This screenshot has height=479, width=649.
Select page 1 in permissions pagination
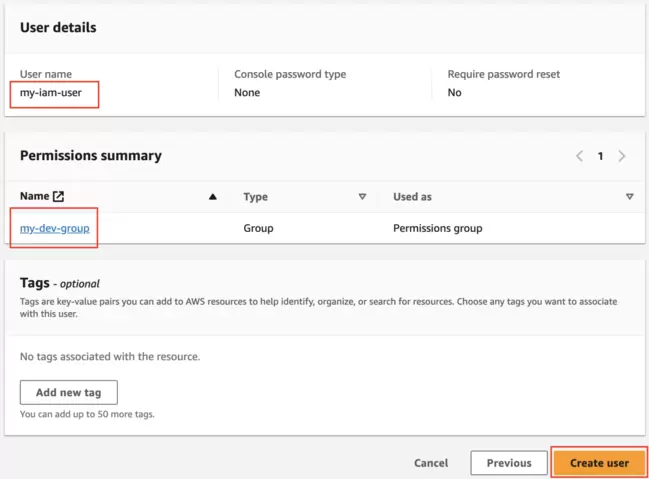[600, 156]
